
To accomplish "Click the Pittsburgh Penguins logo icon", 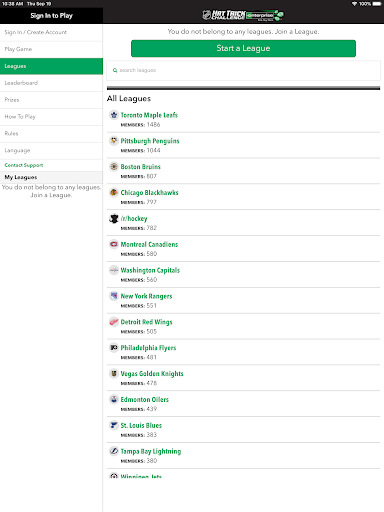I will click(114, 141).
